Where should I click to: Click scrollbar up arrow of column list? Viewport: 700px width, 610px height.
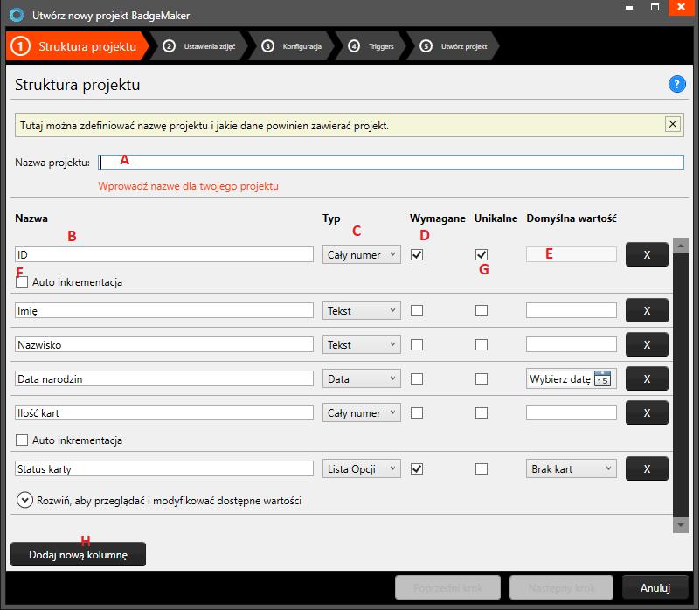pyautogui.click(x=681, y=246)
